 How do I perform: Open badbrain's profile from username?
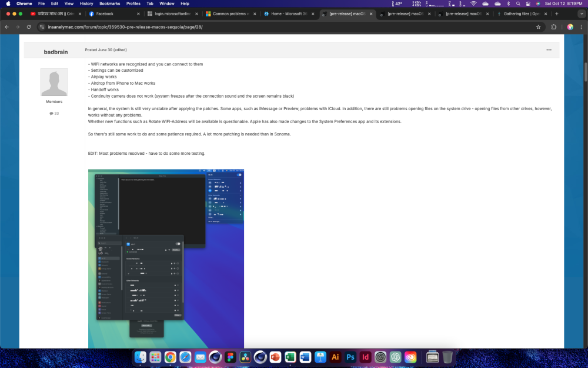click(x=56, y=52)
